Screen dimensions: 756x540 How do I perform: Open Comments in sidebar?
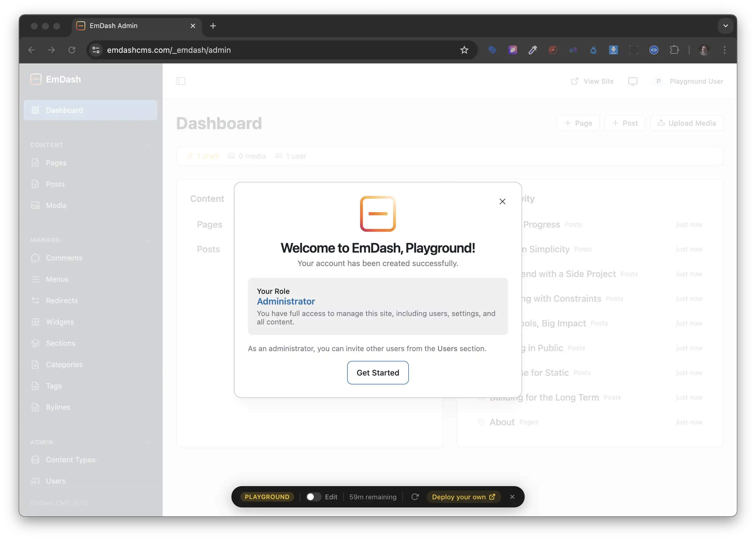pos(90,258)
